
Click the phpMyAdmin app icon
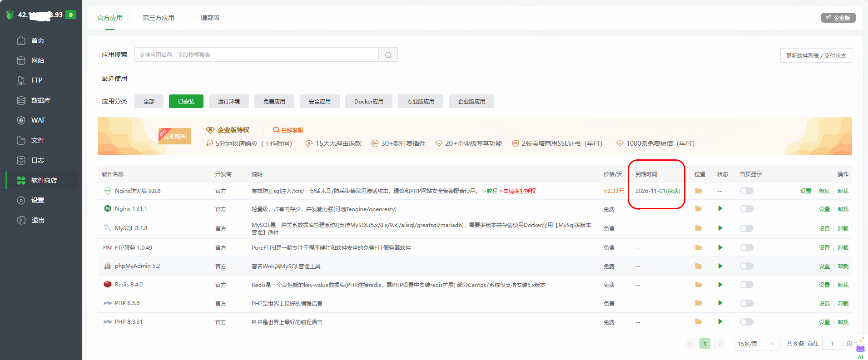tap(108, 266)
